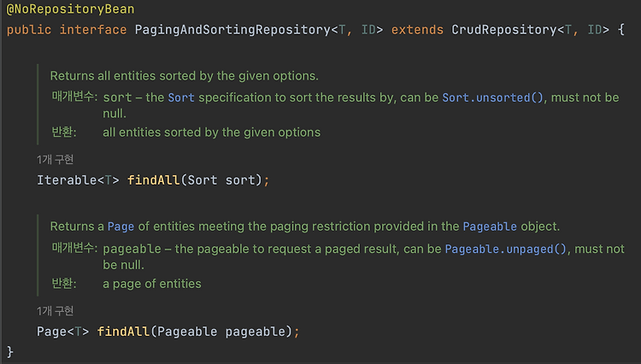The image size is (641, 364).
Task: Click the 'interface' keyword
Action: click(93, 30)
